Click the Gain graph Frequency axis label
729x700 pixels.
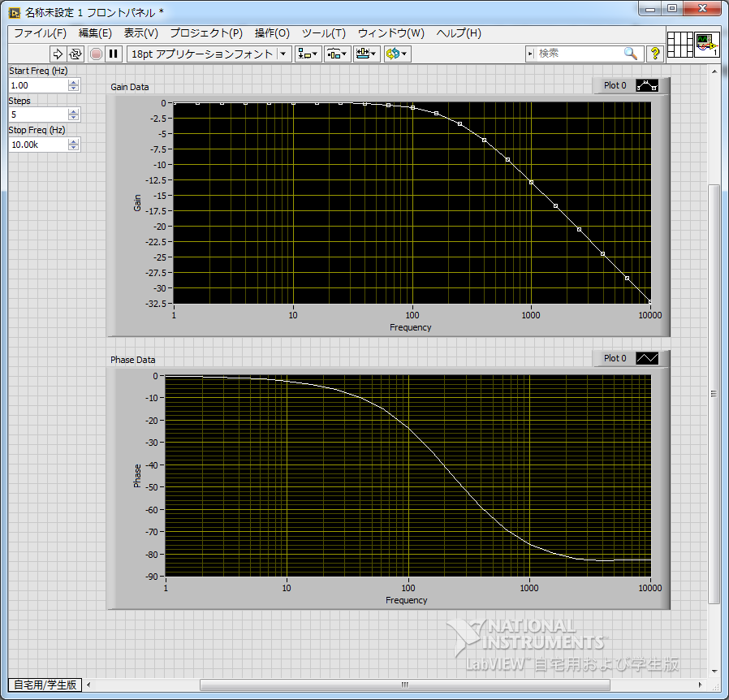coord(410,327)
